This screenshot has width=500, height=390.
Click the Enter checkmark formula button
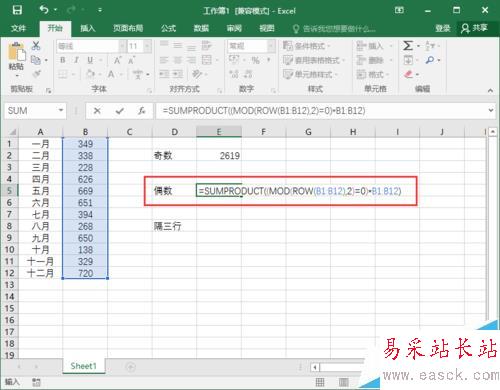(120, 111)
